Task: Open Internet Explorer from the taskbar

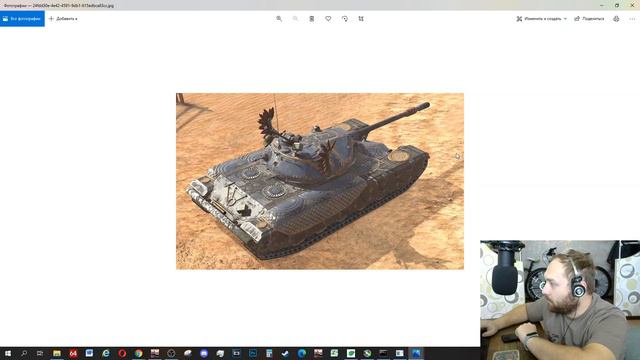Action: tap(106, 353)
